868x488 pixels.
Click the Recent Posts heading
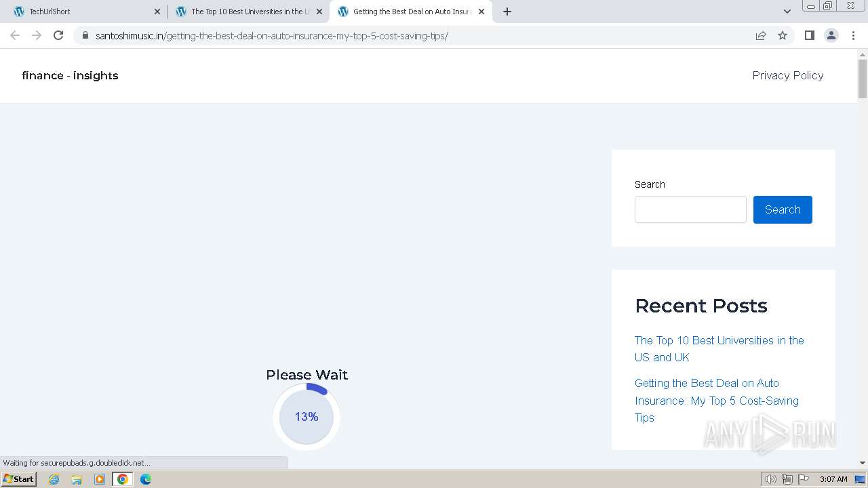click(701, 306)
